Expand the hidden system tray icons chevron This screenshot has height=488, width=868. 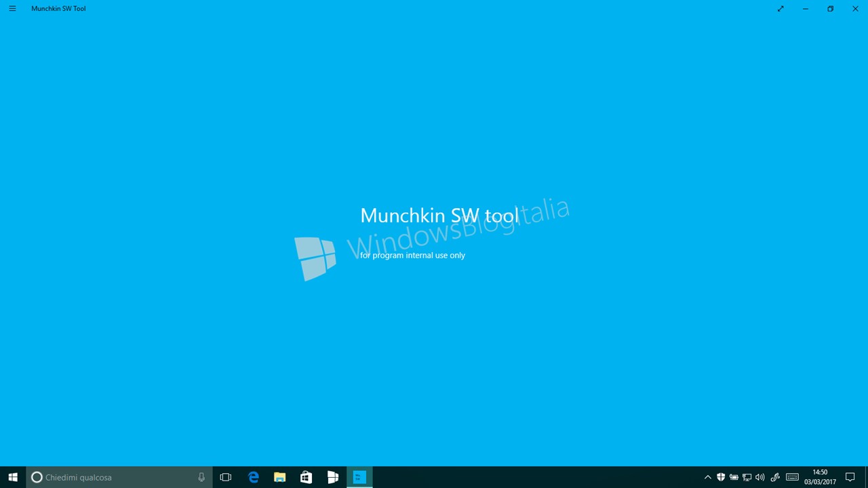(708, 477)
